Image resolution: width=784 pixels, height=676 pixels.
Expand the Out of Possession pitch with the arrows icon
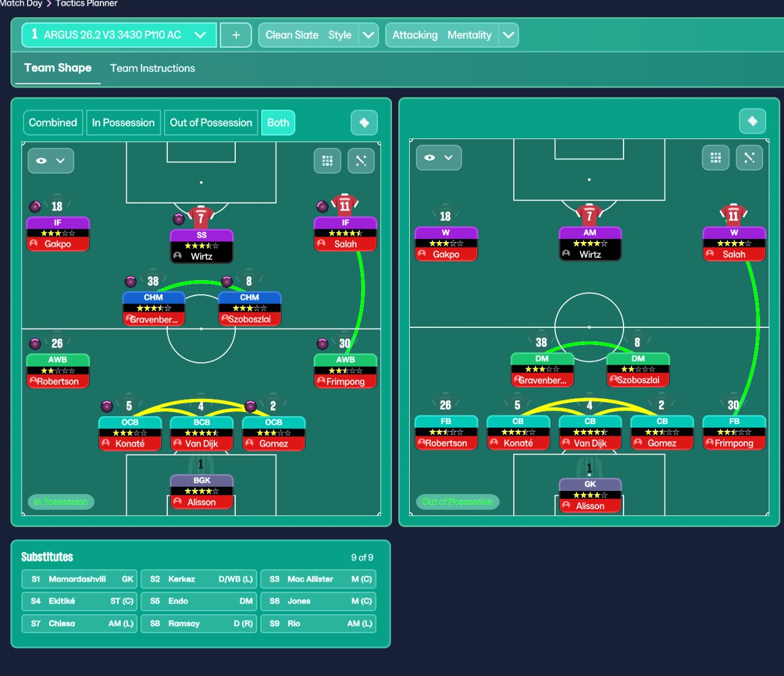pyautogui.click(x=749, y=158)
